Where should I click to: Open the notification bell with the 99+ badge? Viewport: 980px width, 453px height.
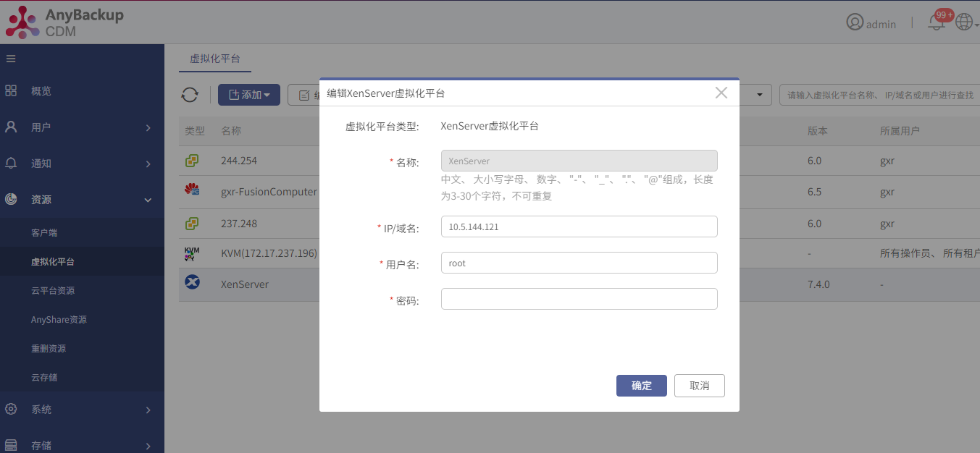937,22
